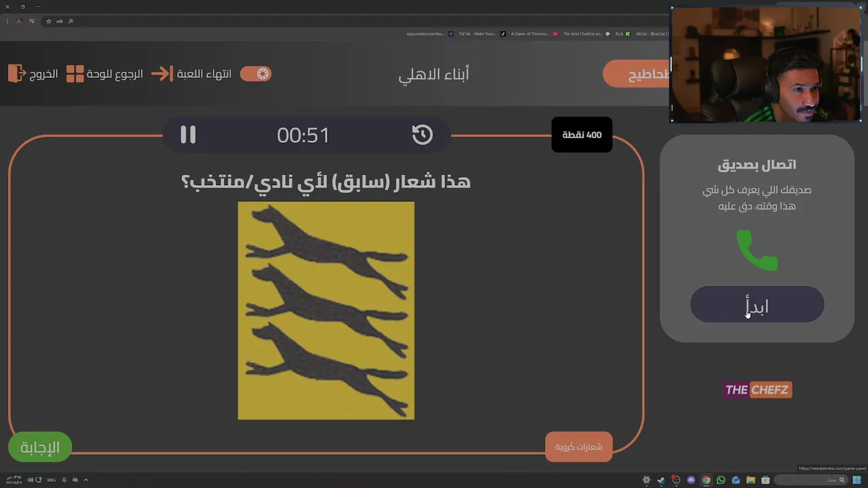This screenshot has width=868, height=488.
Task: Switch to Google Chrome in the taskbar
Action: pos(706,480)
